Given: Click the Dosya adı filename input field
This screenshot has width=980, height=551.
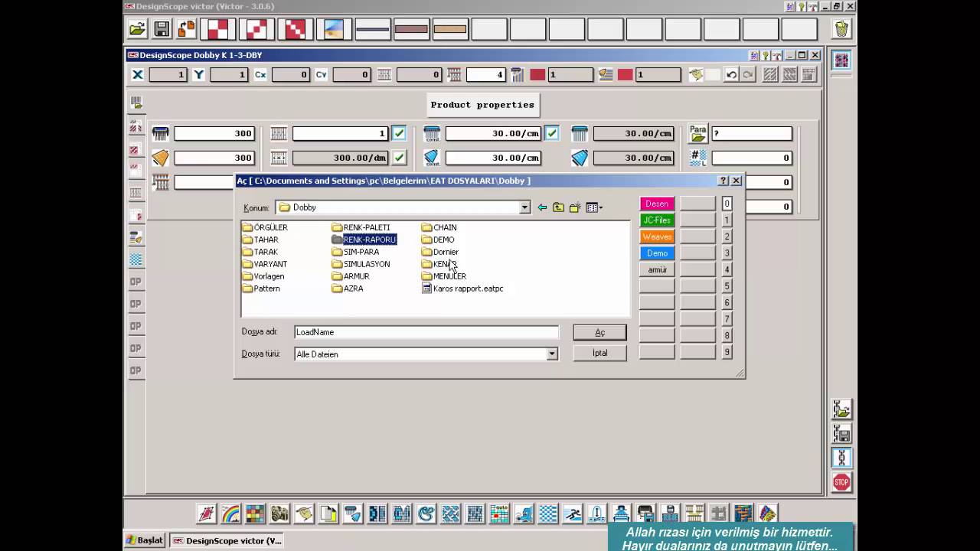Looking at the screenshot, I should click(426, 332).
